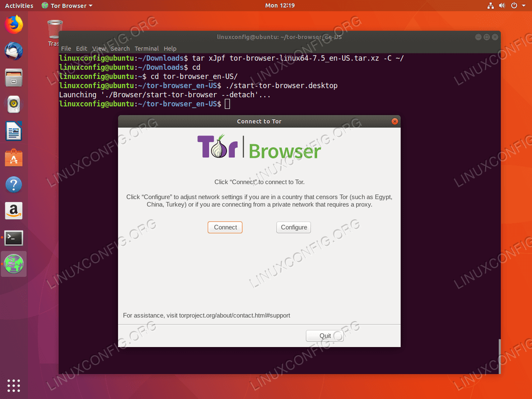Screen dimensions: 532x399
Task: Open the clock showing Mon 12:19
Action: (280, 6)
